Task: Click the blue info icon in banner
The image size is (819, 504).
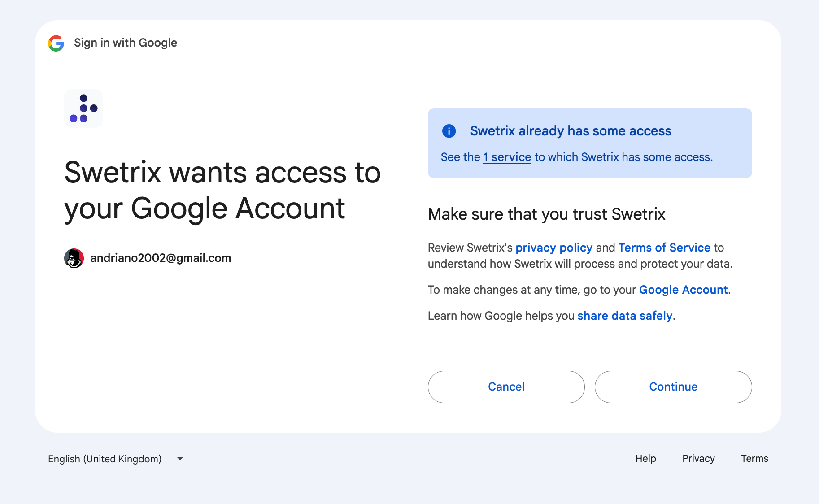Action: [x=449, y=131]
